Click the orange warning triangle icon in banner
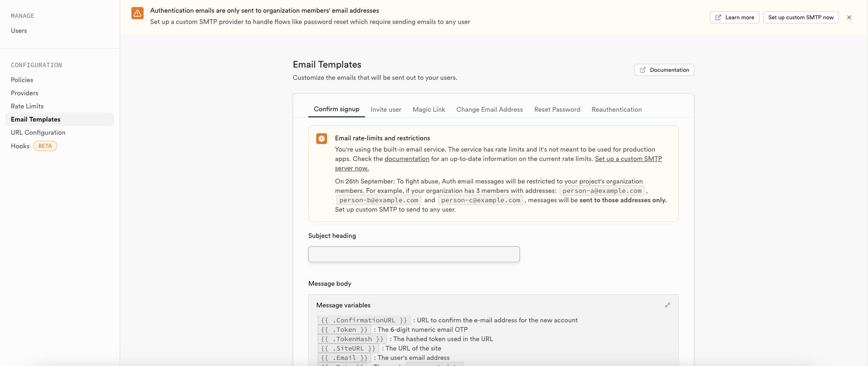The height and width of the screenshot is (366, 868). coord(137,13)
